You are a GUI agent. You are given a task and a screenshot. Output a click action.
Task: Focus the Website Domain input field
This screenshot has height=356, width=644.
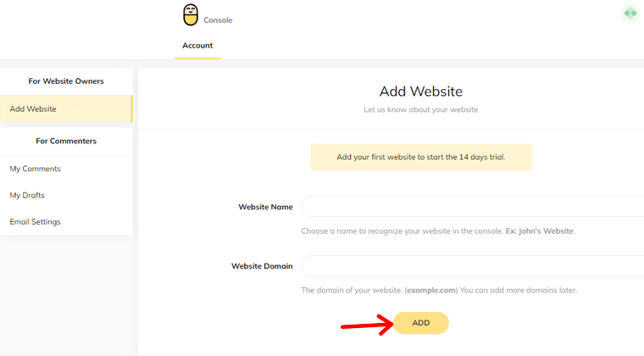472,265
